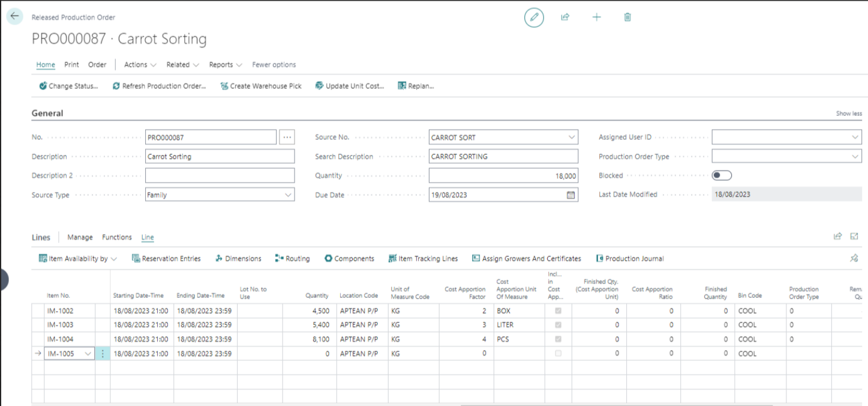Toggle cost apportion checkbox for IM-1005
Viewport: 868px width, 406px height.
pyautogui.click(x=558, y=354)
